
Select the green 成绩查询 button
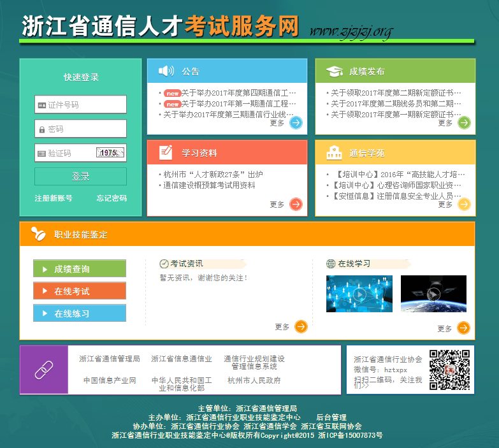click(x=80, y=269)
